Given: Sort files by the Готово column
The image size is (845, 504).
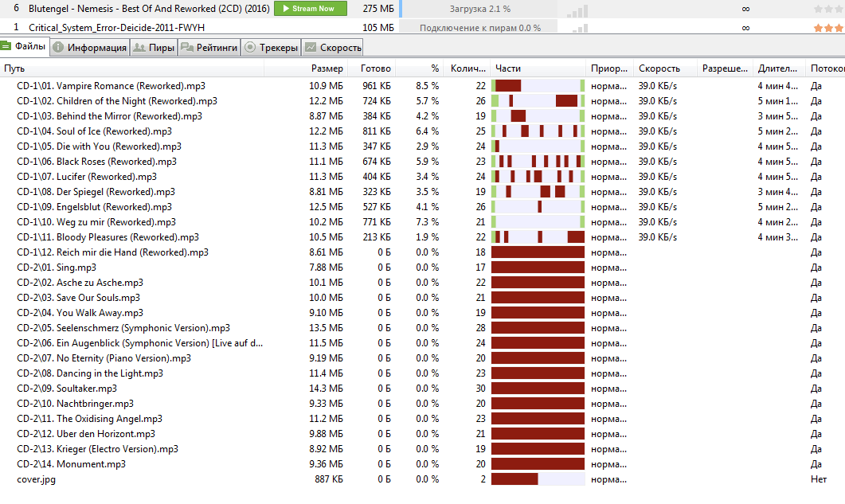Looking at the screenshot, I should click(375, 68).
